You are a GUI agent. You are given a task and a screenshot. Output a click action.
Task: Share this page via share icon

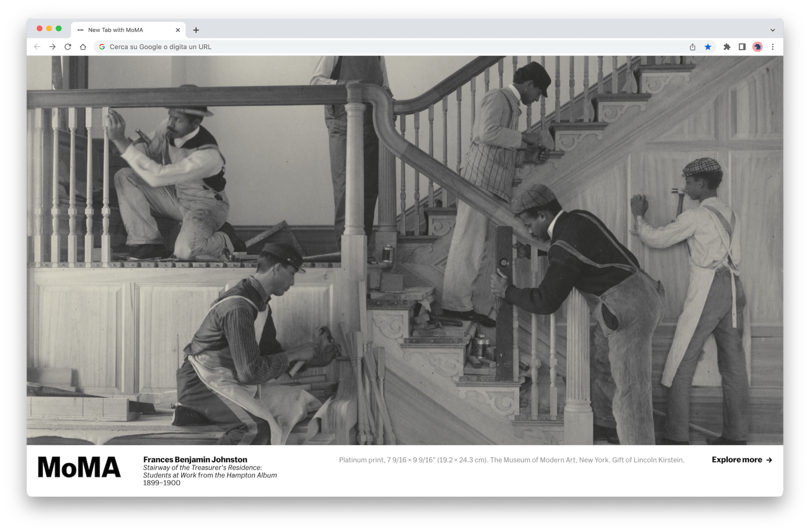pyautogui.click(x=693, y=47)
